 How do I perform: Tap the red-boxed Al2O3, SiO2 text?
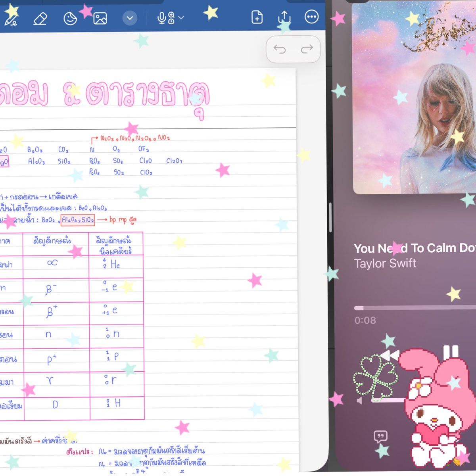78,220
